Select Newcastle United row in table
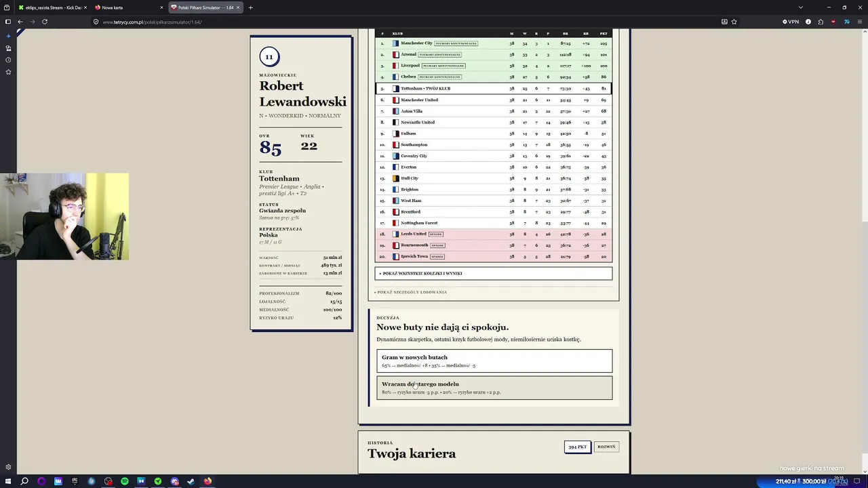This screenshot has width=868, height=488. click(494, 122)
